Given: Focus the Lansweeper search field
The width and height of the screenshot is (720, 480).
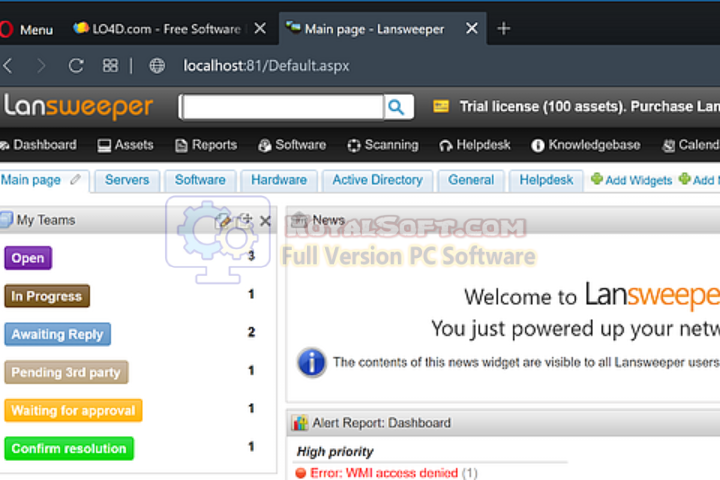Looking at the screenshot, I should 282,107.
